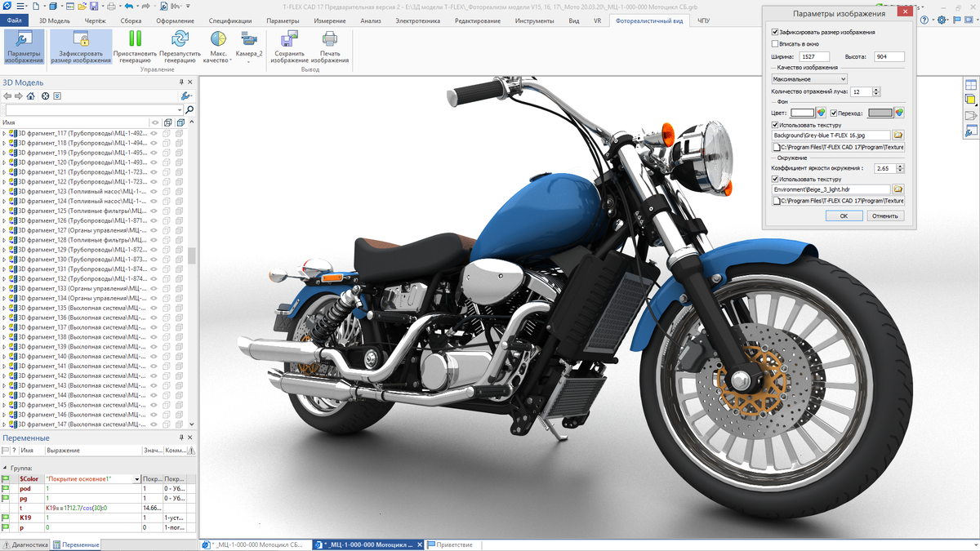The width and height of the screenshot is (980, 551).
Task: Click the gray Переход color swatch
Action: tap(880, 113)
